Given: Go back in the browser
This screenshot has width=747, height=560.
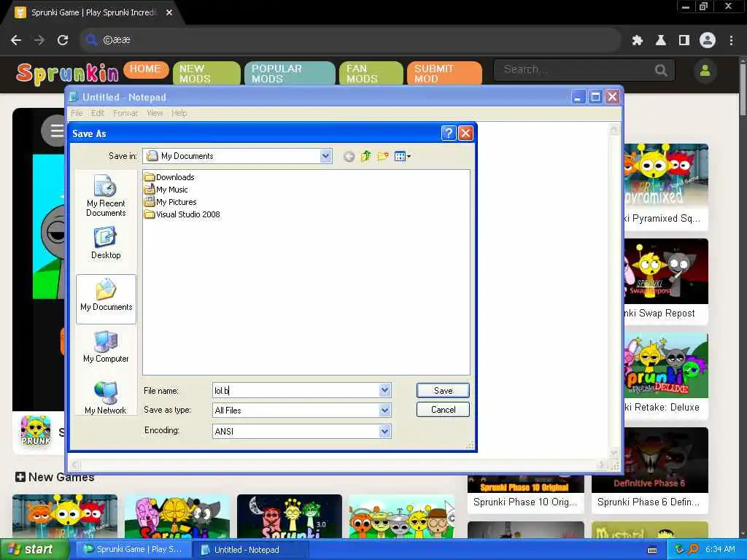Looking at the screenshot, I should point(16,40).
